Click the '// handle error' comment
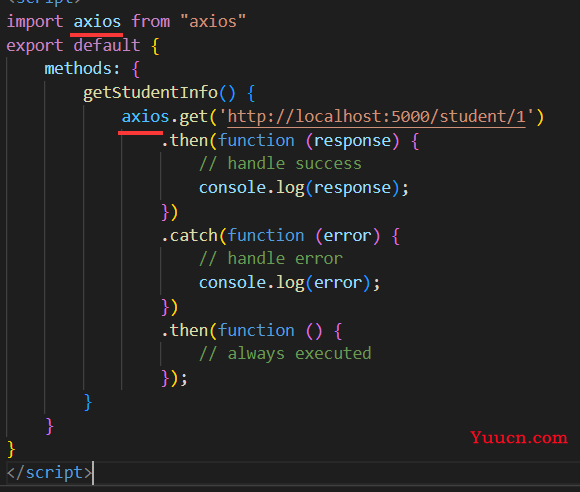 [271, 259]
